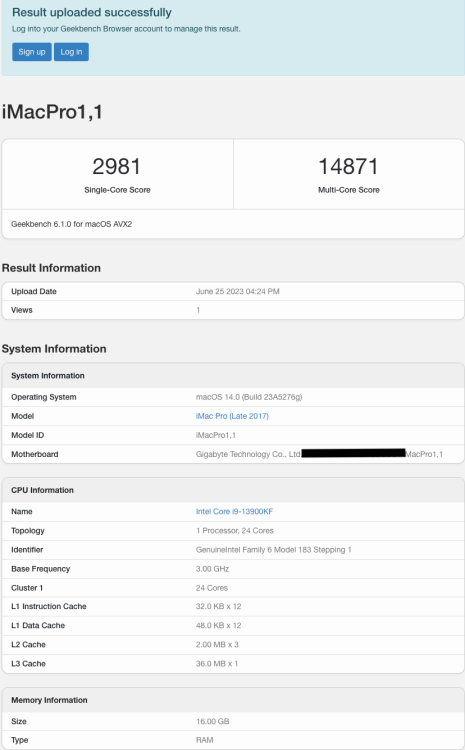Click the Sign up button

tap(32, 52)
